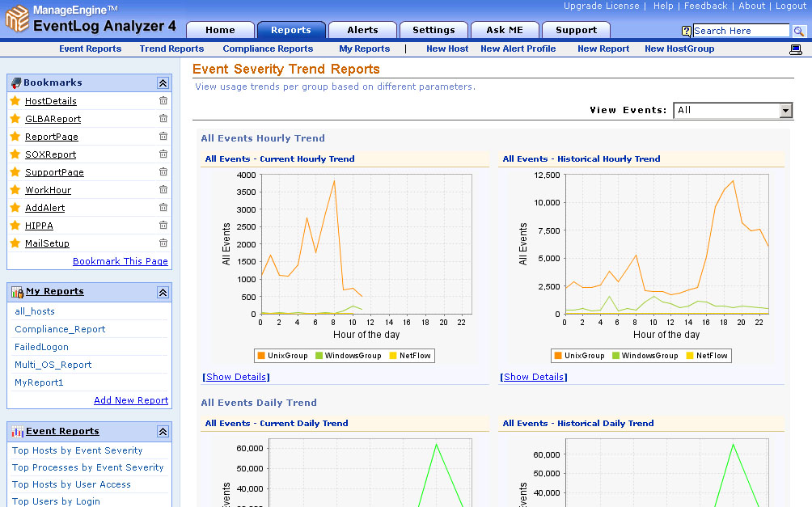This screenshot has height=507, width=812.
Task: Delete the GLBAReport bookmark via trash icon
Action: click(163, 118)
